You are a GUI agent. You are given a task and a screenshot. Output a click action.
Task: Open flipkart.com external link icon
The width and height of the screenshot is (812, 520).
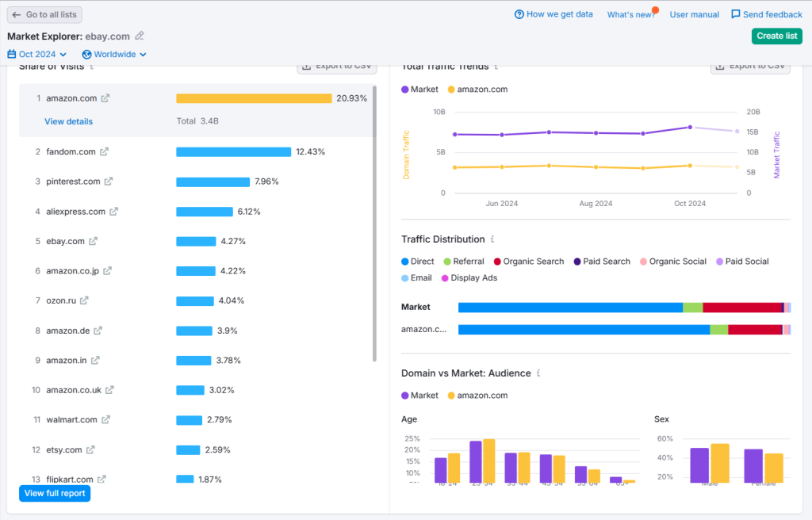[x=101, y=479]
